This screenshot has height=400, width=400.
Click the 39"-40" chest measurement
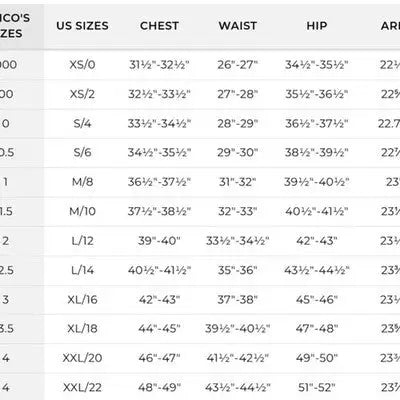coord(159,240)
